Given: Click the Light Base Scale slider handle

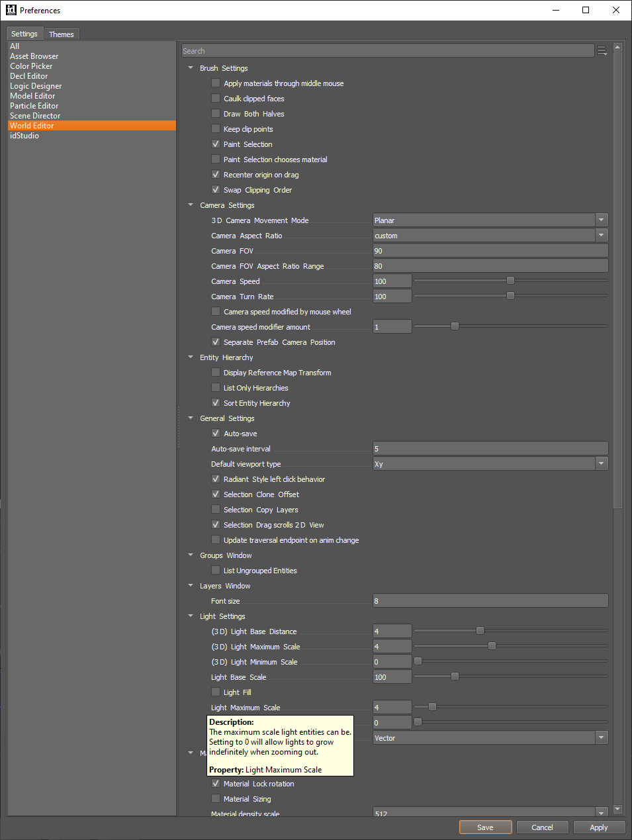Looking at the screenshot, I should click(455, 677).
